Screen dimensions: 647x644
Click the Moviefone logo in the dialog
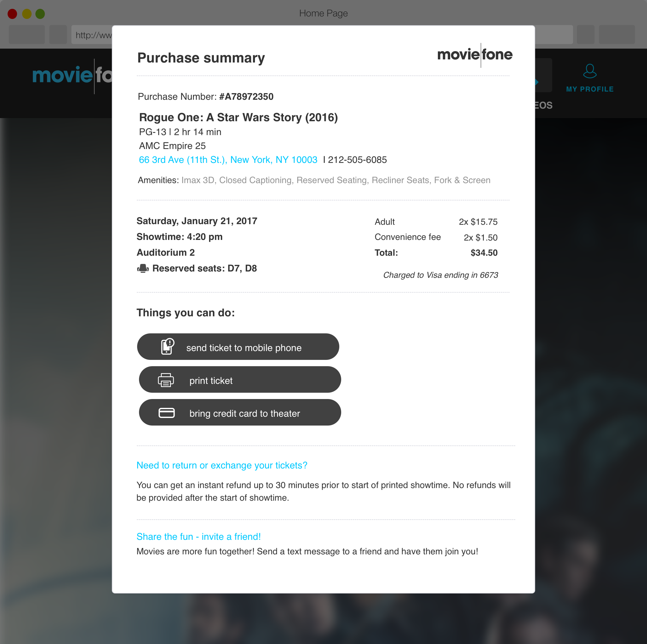tap(475, 55)
